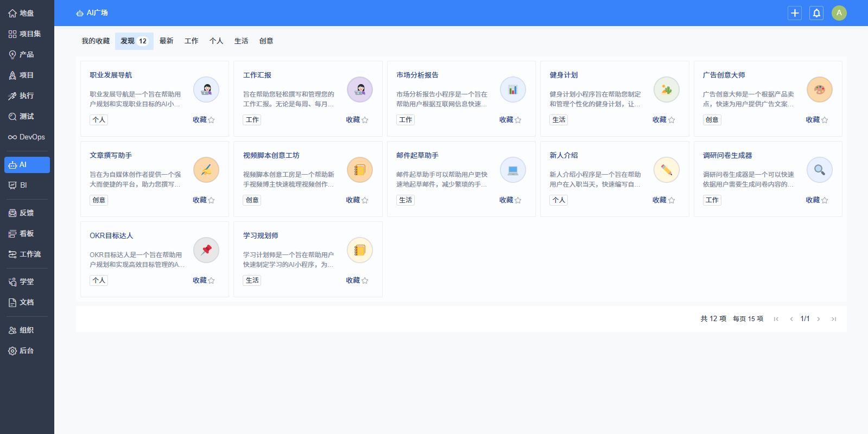Go to next page arrow in pagination
This screenshot has width=868, height=434.
[x=819, y=319]
